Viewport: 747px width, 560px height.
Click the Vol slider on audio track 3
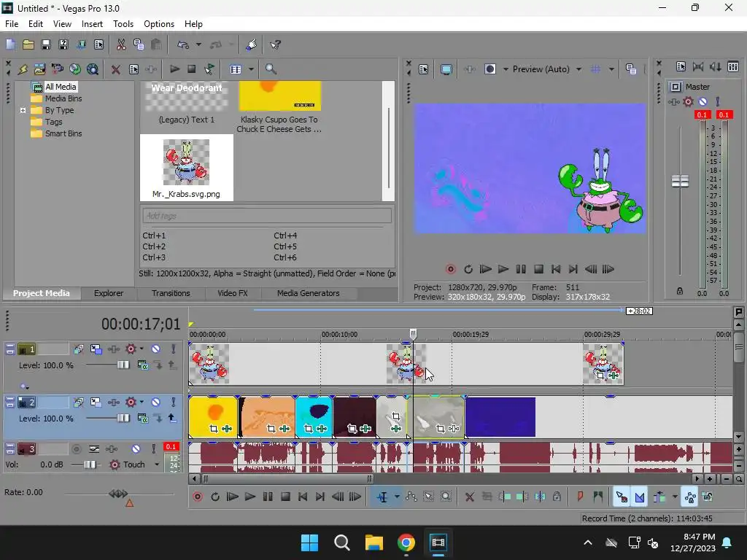click(x=89, y=464)
